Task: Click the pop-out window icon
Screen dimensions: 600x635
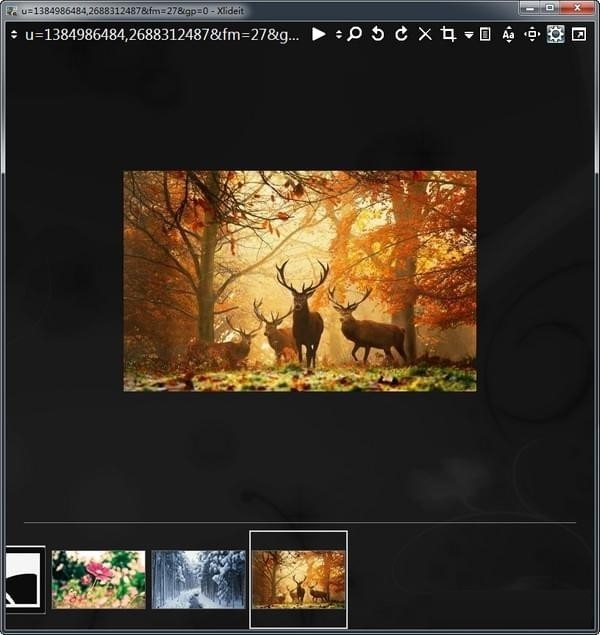Action: coord(579,34)
